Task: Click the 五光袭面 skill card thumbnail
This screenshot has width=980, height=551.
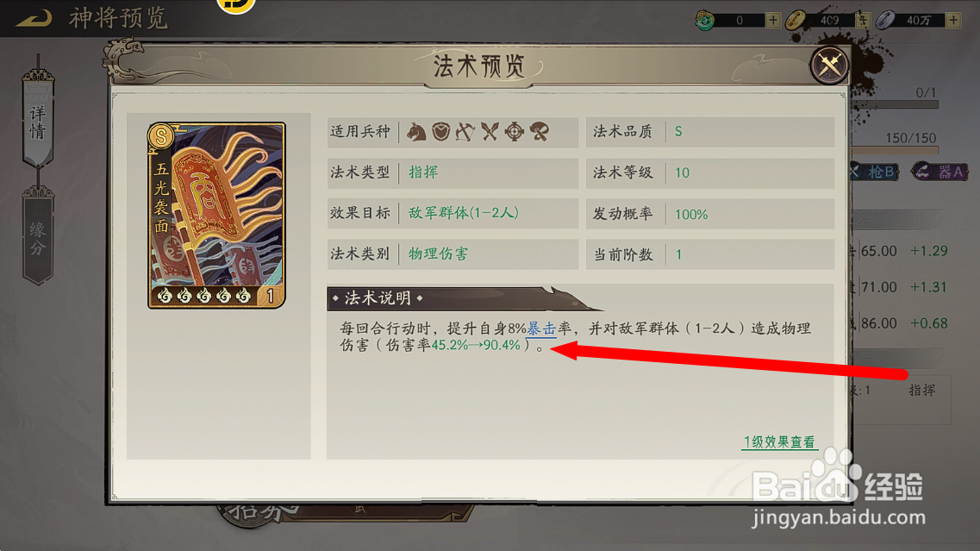Action: 217,216
